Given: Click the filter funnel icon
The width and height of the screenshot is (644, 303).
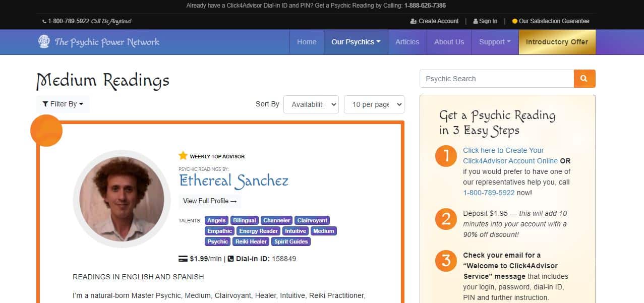Looking at the screenshot, I should pyautogui.click(x=45, y=104).
